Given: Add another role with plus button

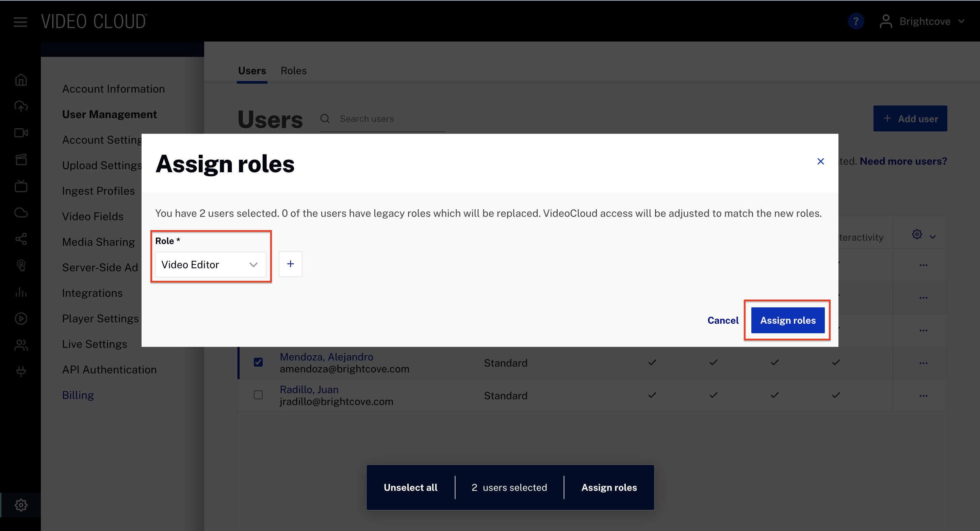Looking at the screenshot, I should coord(290,264).
